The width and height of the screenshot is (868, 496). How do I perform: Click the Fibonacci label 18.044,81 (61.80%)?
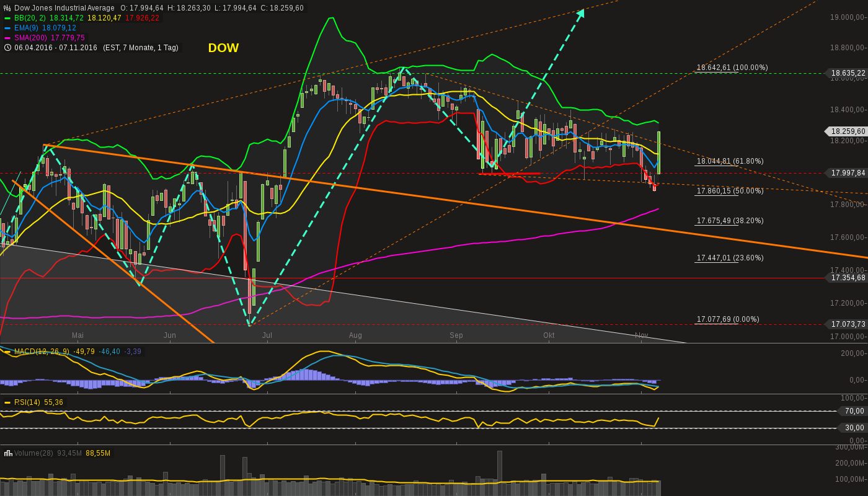730,161
